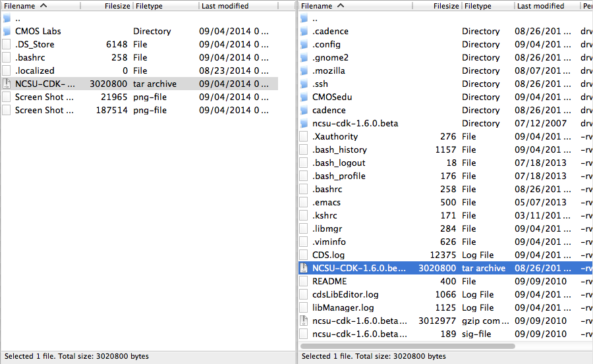Sort local pane by Filetype column header
Viewport: 593px width, 364px height.
(x=166, y=6)
